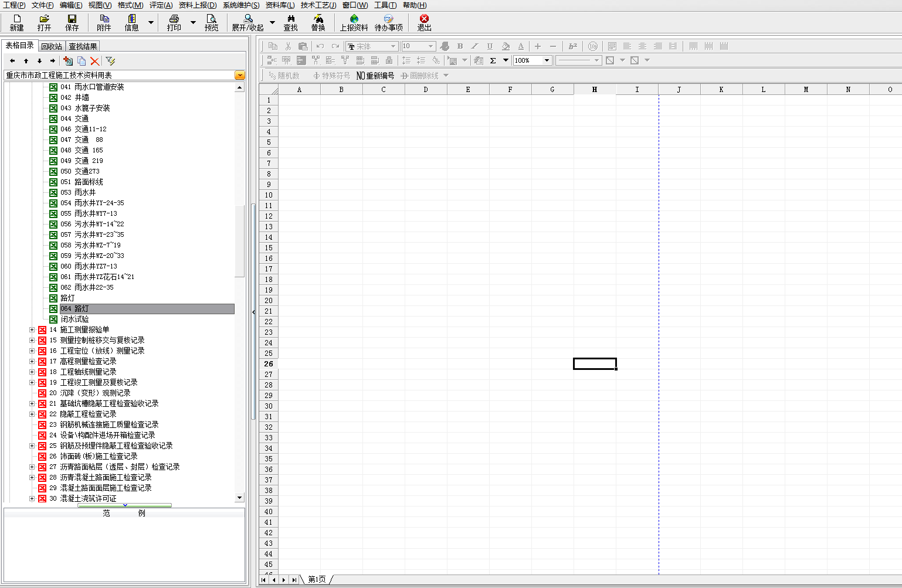This screenshot has width=902, height=588.
Task: Open the 资料库(L) menu
Action: [x=280, y=5]
